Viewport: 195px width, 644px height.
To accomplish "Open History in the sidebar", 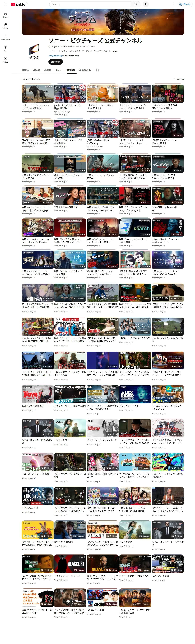I will pyautogui.click(x=5, y=60).
